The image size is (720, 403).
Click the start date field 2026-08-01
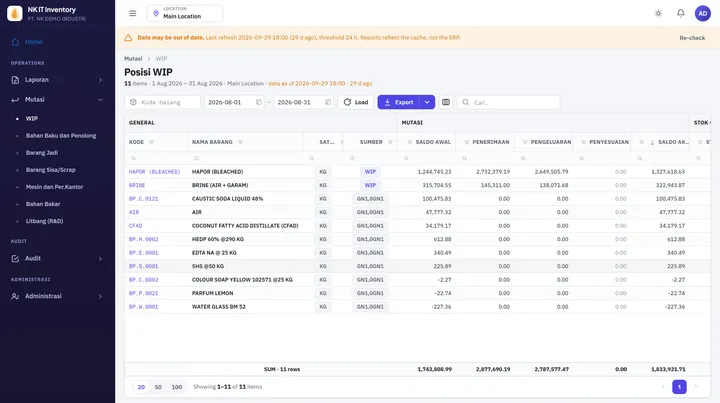(x=234, y=102)
